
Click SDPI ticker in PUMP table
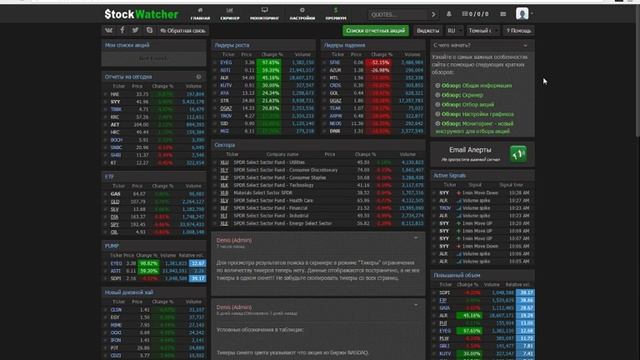point(116,279)
